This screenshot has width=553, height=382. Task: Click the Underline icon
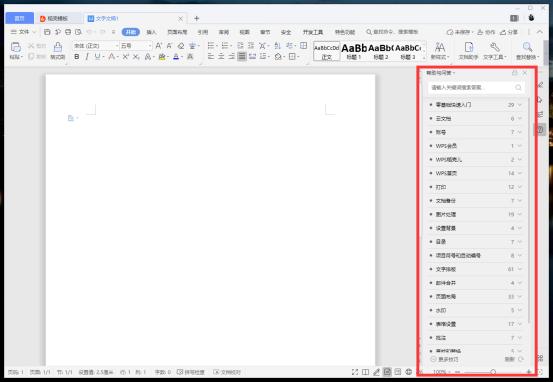tap(97, 56)
